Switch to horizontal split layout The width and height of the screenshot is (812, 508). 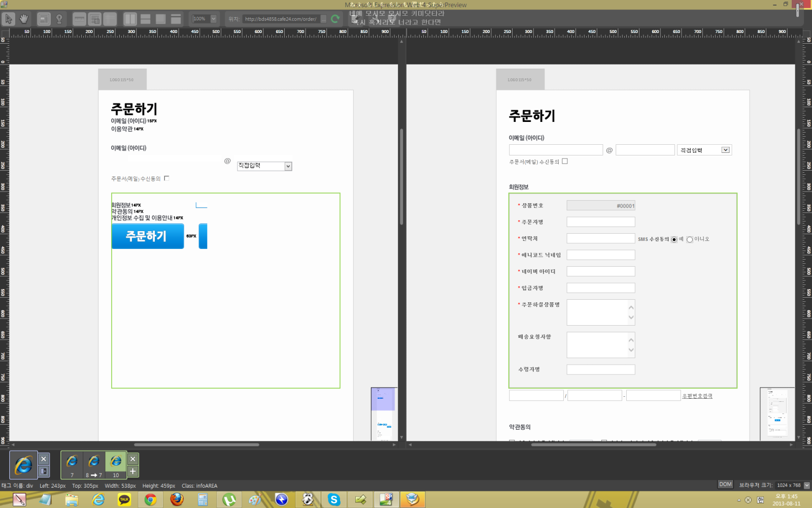pyautogui.click(x=146, y=19)
